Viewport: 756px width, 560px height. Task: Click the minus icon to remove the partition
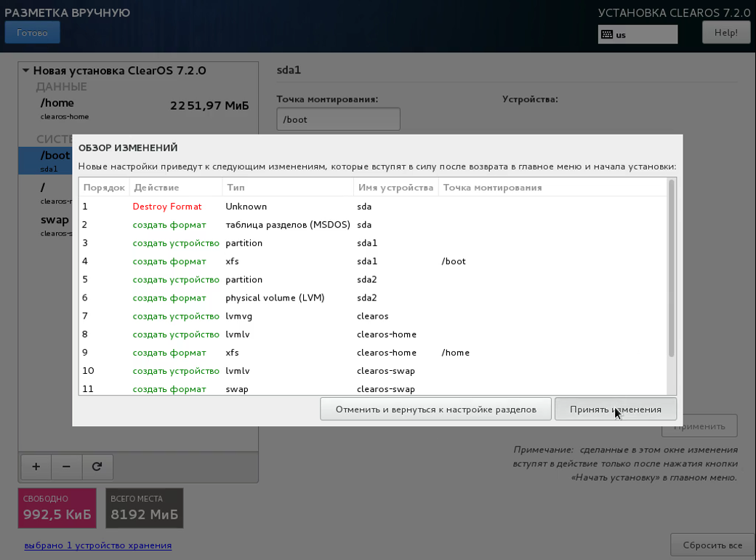67,466
